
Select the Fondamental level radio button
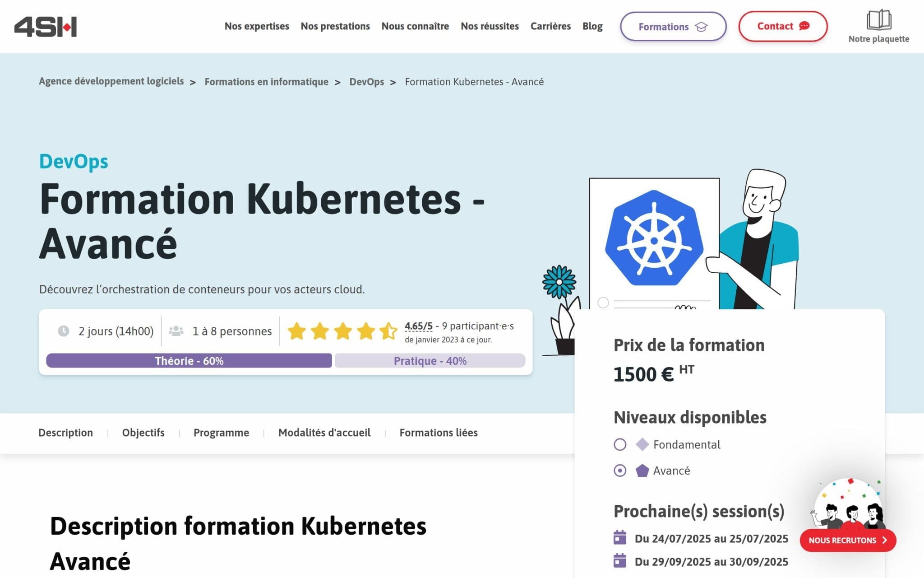click(x=620, y=444)
